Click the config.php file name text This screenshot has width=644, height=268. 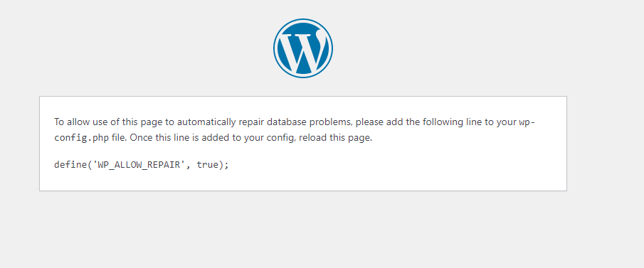point(82,139)
